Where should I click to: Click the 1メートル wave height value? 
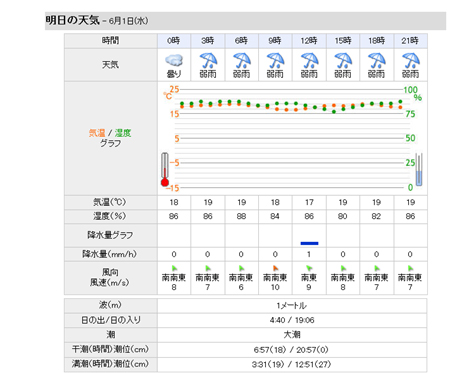pyautogui.click(x=292, y=306)
